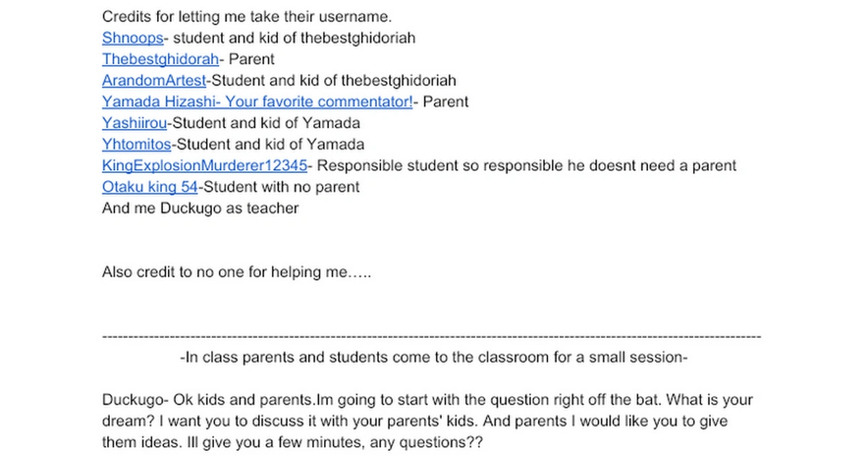Viewport: 868px width, 456px height.
Task: Open the KingExplosionMurderer12345 link
Action: tap(205, 166)
